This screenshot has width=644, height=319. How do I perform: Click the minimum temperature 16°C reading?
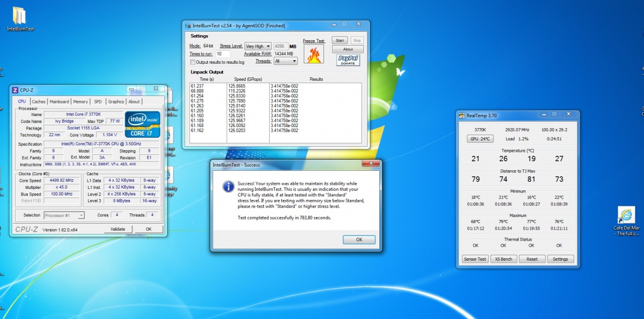(x=531, y=197)
